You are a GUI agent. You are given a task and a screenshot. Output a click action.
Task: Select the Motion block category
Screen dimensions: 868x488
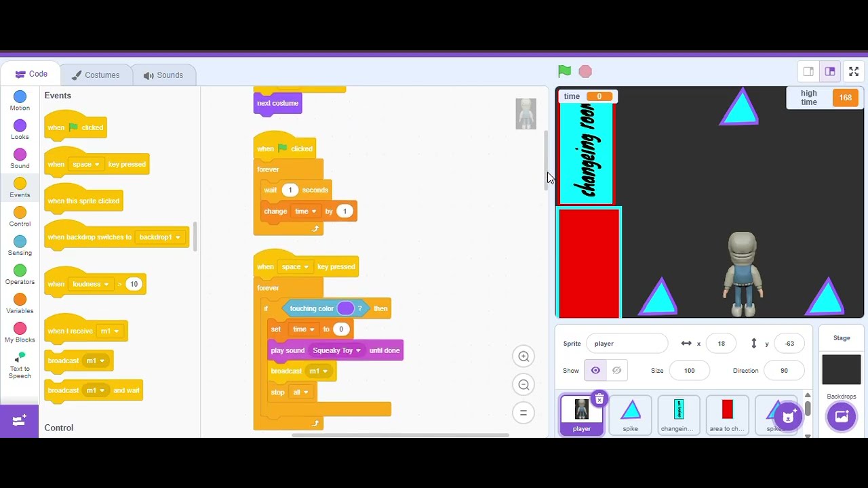tap(20, 101)
